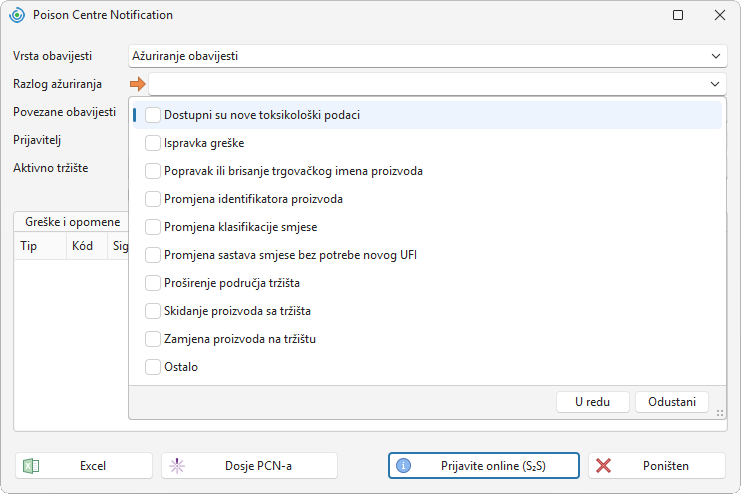Viewport: 741px width, 494px height.
Task: Click the 'Razlog ažuriranja' label text
Action: tap(57, 84)
